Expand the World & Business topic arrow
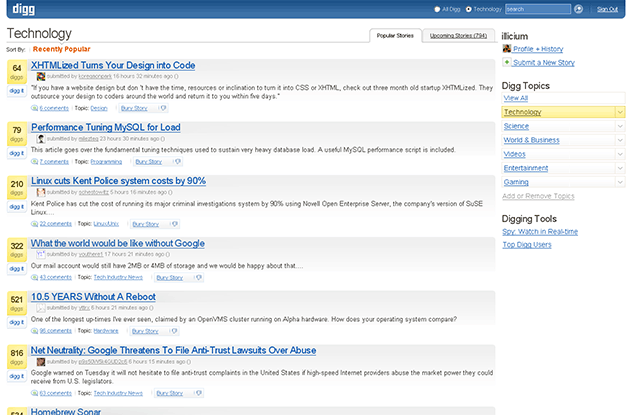The height and width of the screenshot is (415, 632). (x=620, y=140)
